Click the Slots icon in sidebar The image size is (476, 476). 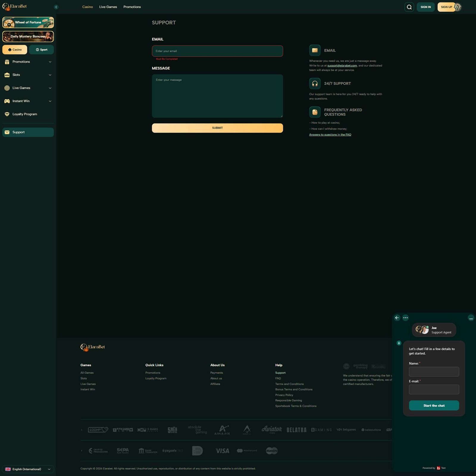[x=7, y=75]
